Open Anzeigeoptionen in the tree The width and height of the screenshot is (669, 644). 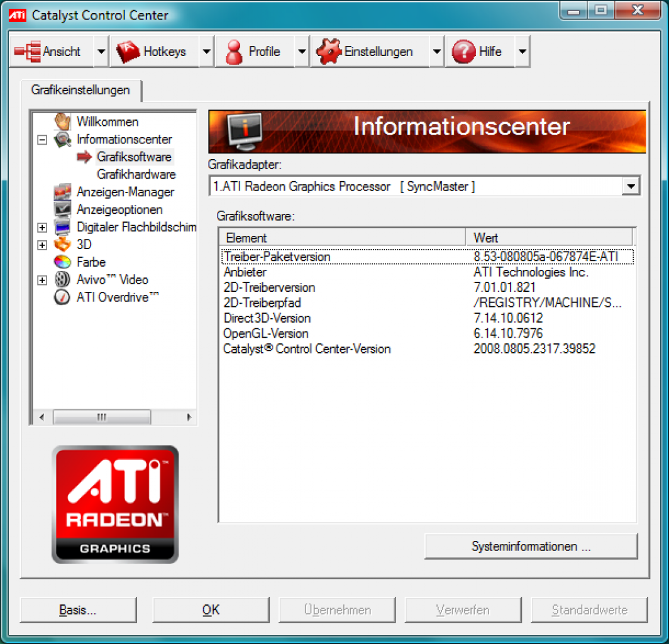pos(119,209)
